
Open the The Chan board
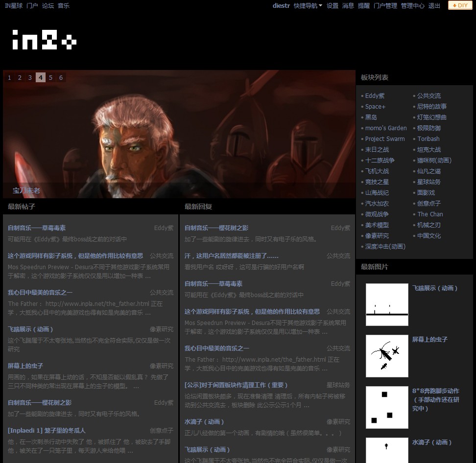pos(430,214)
